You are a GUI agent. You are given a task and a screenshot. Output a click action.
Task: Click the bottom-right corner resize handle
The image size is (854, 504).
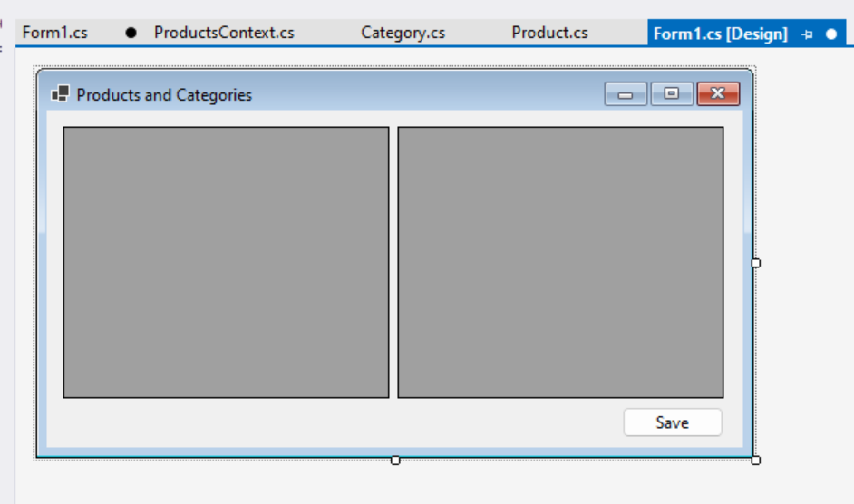(756, 460)
